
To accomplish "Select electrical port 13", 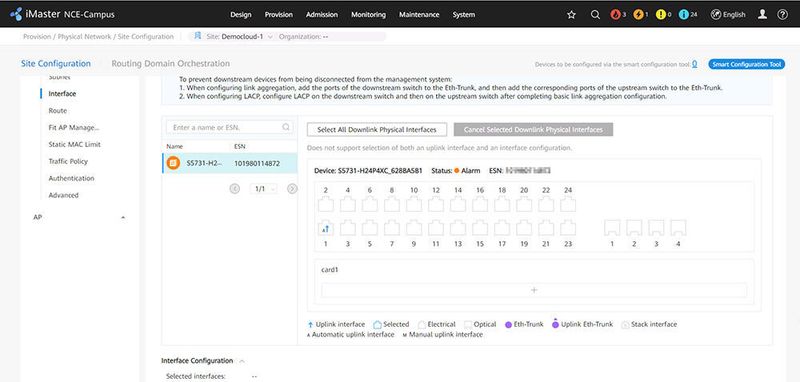I will [x=458, y=228].
